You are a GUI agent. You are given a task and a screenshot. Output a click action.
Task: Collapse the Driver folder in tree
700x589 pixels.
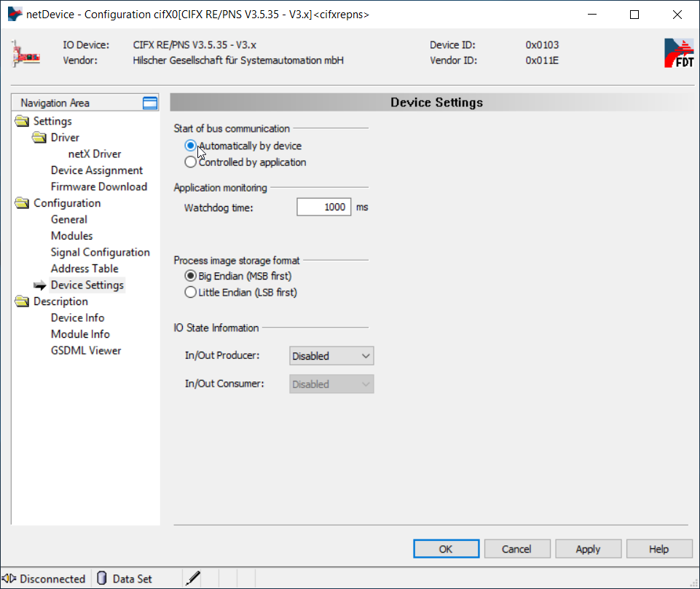[39, 138]
